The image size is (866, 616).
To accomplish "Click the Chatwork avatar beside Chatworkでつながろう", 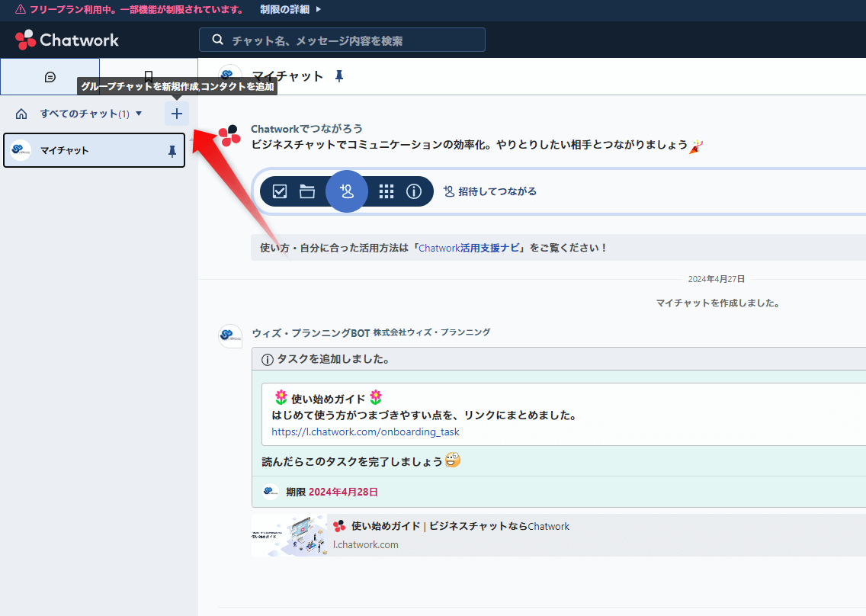I will click(x=229, y=136).
